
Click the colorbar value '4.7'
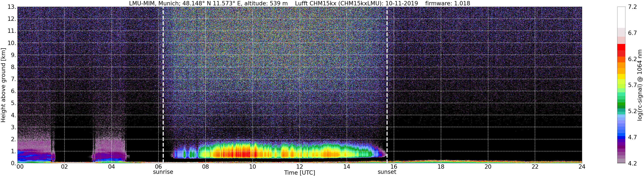click(632, 137)
